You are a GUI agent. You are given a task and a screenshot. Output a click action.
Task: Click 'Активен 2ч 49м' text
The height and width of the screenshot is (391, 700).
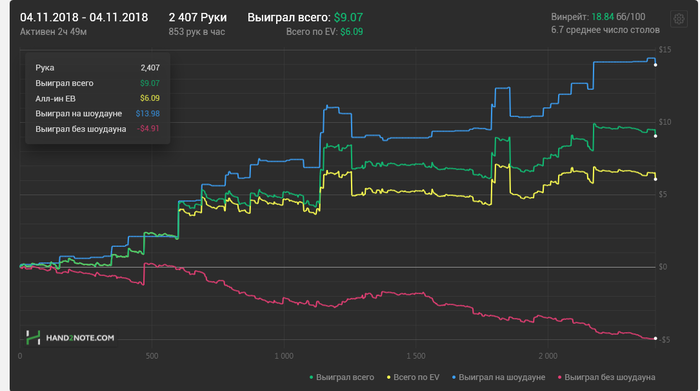[x=53, y=32]
